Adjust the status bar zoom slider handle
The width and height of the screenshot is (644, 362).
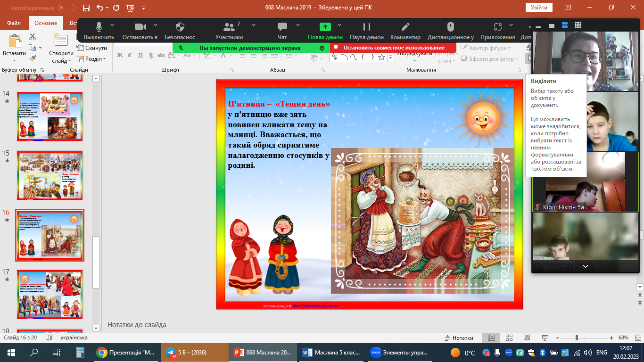tap(577, 338)
